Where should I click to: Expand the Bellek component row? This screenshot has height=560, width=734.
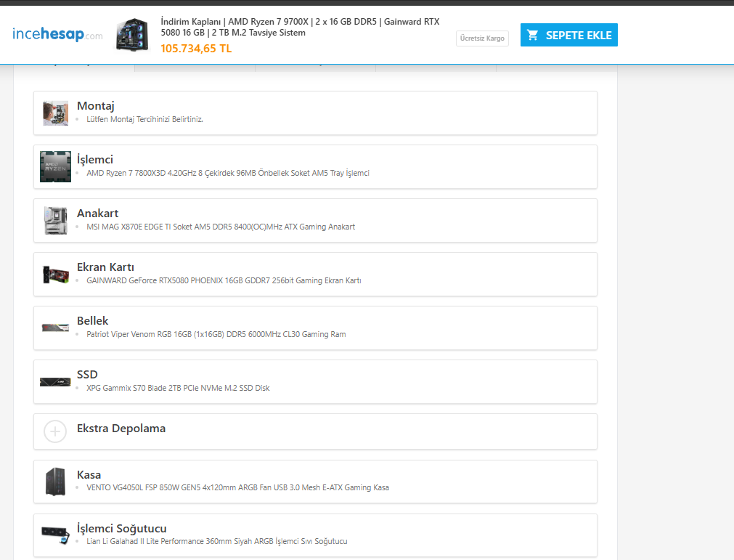click(316, 328)
